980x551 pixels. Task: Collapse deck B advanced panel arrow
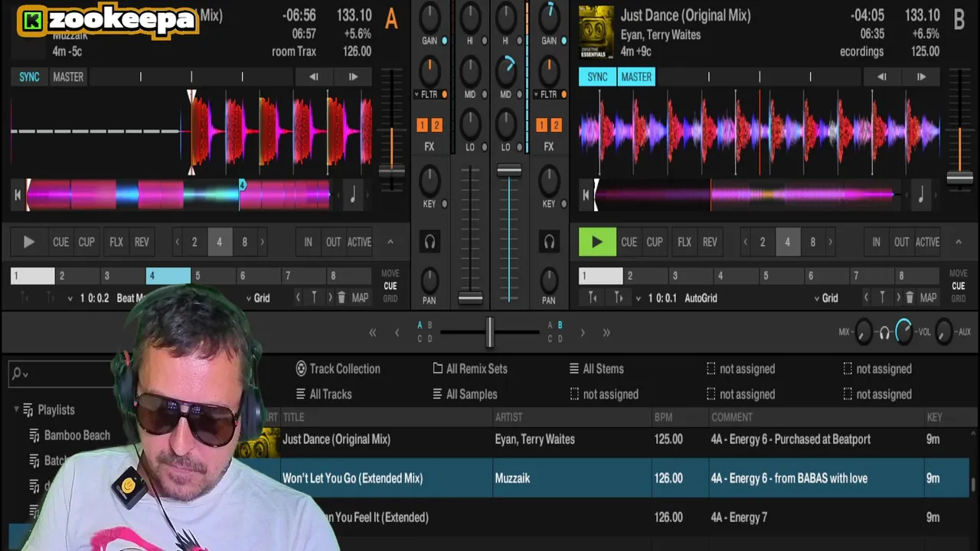pyautogui.click(x=958, y=242)
